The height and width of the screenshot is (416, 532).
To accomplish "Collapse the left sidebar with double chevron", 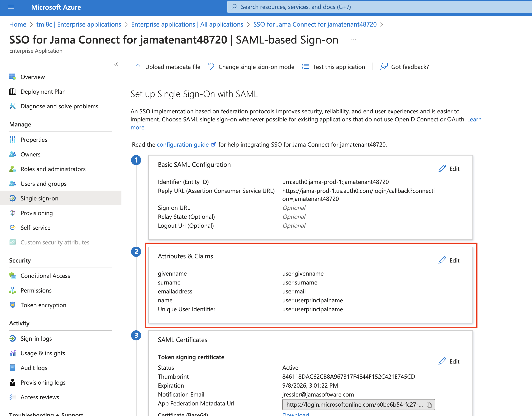I will pyautogui.click(x=116, y=64).
